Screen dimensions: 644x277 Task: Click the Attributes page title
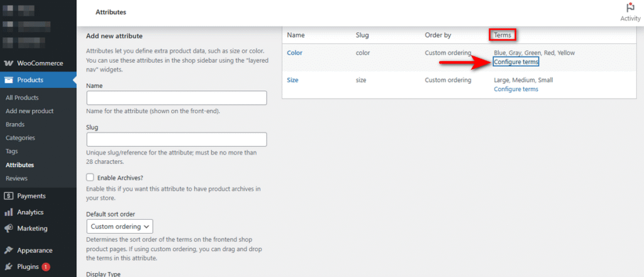111,13
